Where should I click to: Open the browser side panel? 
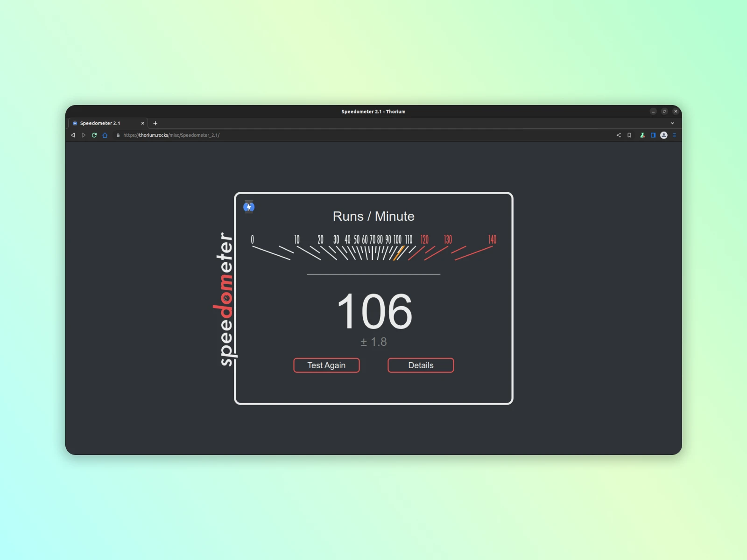click(x=653, y=135)
